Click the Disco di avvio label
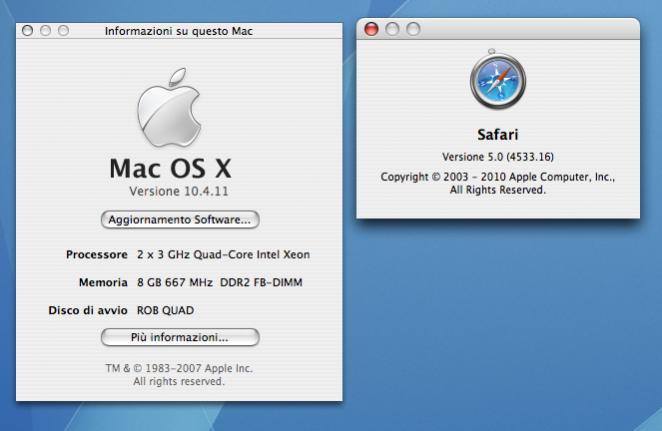This screenshot has width=662, height=431. click(x=88, y=310)
